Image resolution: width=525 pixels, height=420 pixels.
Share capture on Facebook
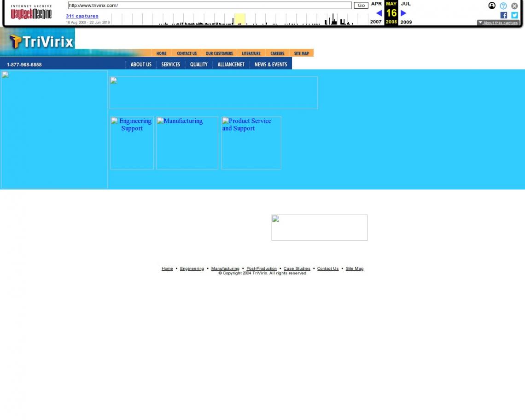pos(503,15)
